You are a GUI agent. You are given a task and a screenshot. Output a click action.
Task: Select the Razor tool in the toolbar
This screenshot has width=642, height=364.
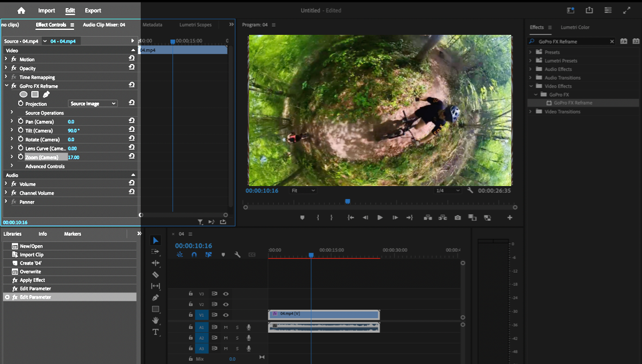(x=156, y=274)
